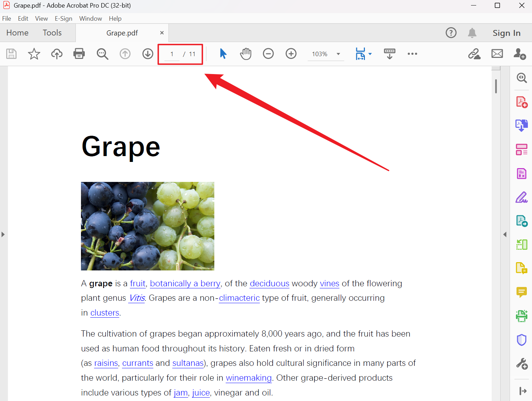Viewport: 532px width, 401px height.
Task: Open the Fill & Sign tool
Action: [x=521, y=197]
